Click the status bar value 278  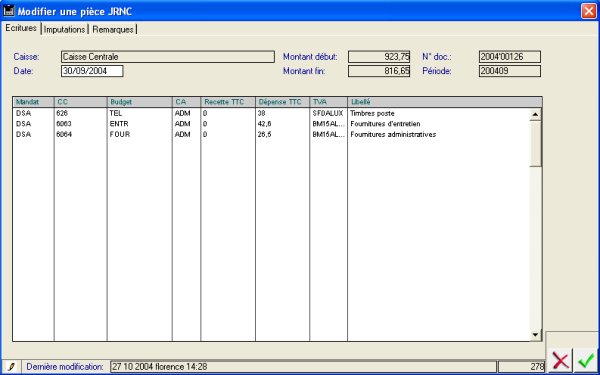coord(537,367)
